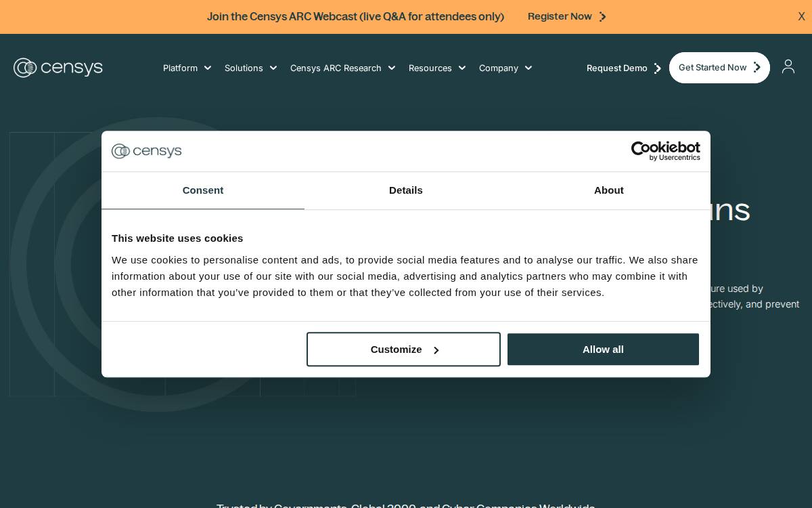The width and height of the screenshot is (812, 508).
Task: Expand the Censys ARC Research chevron
Action: (392, 68)
